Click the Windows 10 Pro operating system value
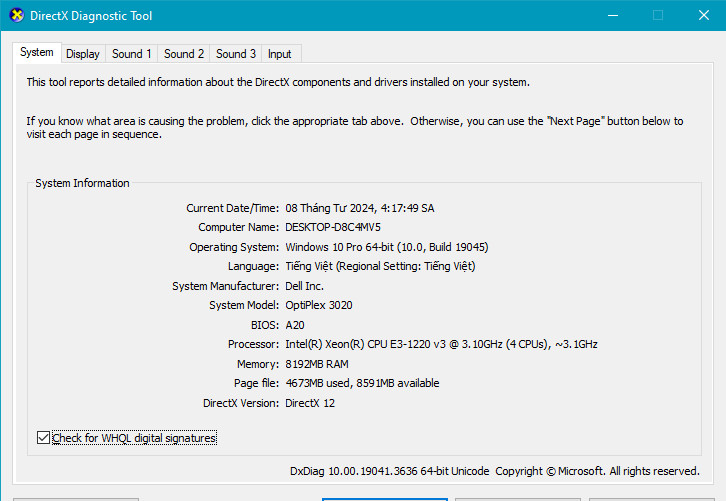 pyautogui.click(x=386, y=247)
